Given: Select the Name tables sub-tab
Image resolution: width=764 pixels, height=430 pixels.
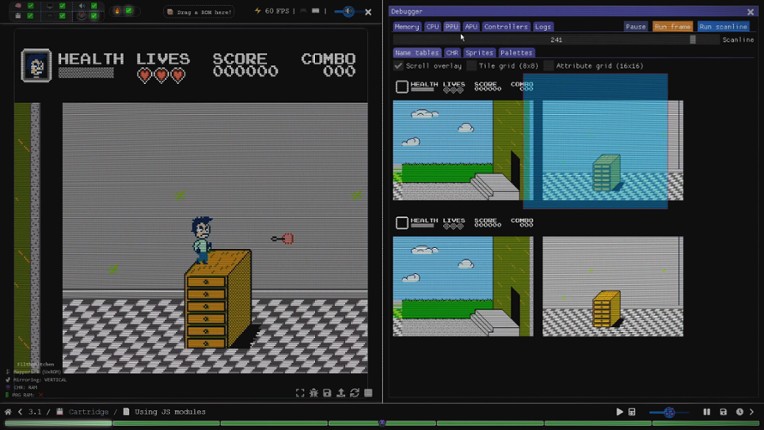Looking at the screenshot, I should [x=417, y=53].
